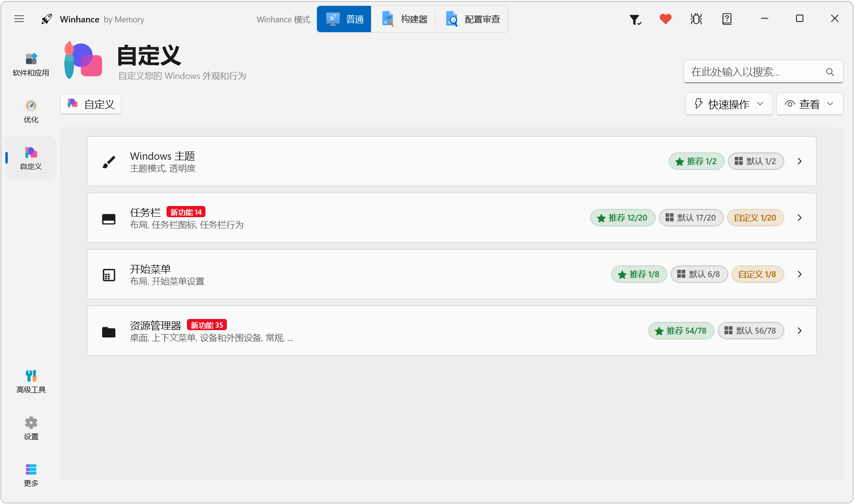Click the 推荐 12/20 badge

[623, 218]
